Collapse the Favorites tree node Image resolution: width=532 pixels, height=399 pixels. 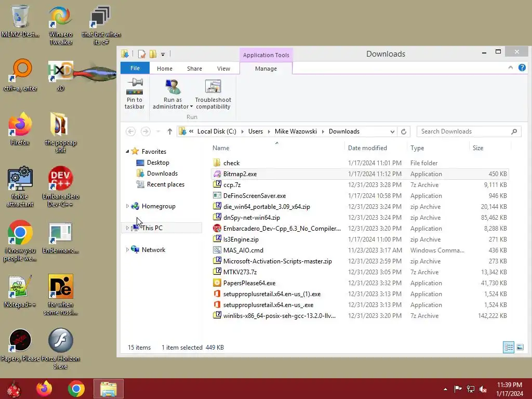pos(128,151)
